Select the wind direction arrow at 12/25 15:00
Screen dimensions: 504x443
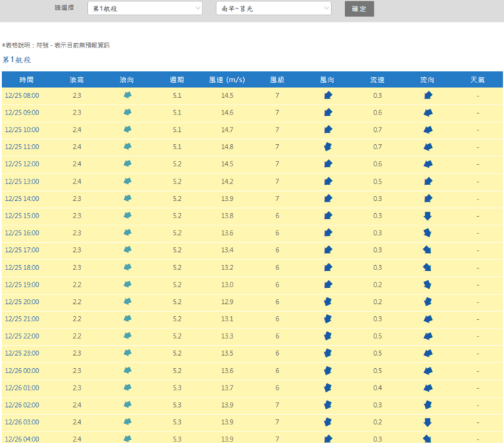pyautogui.click(x=328, y=215)
